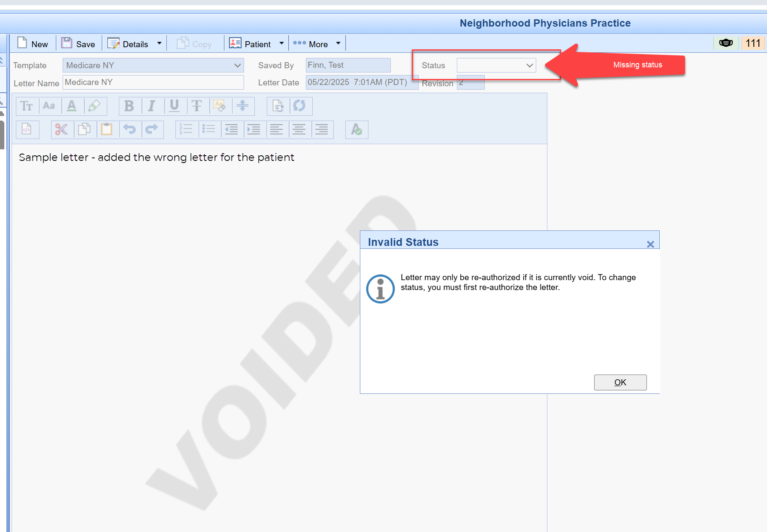Click the clear formatting eraser icon

220,106
